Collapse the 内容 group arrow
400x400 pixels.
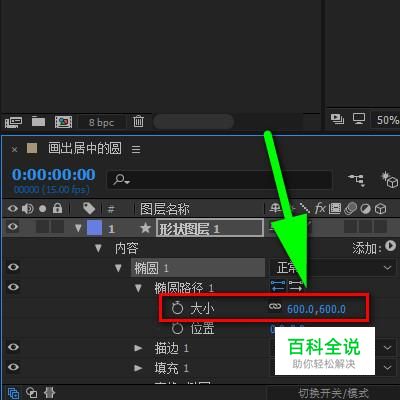point(98,248)
